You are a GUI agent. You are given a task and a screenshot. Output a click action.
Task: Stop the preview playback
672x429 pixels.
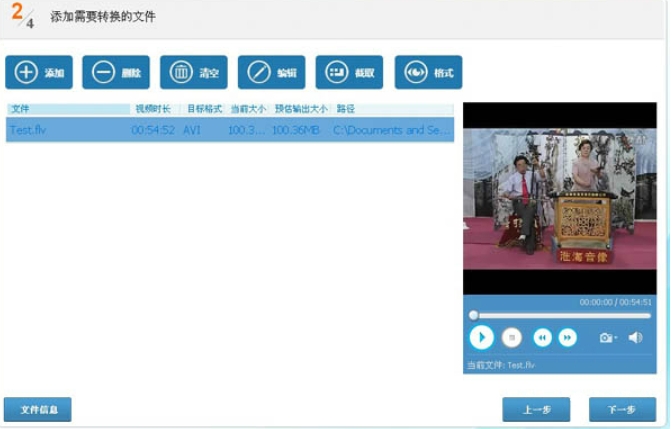512,338
